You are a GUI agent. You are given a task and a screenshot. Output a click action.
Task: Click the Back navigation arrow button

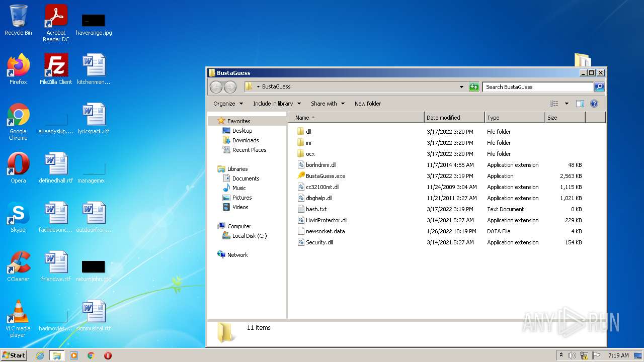click(216, 87)
